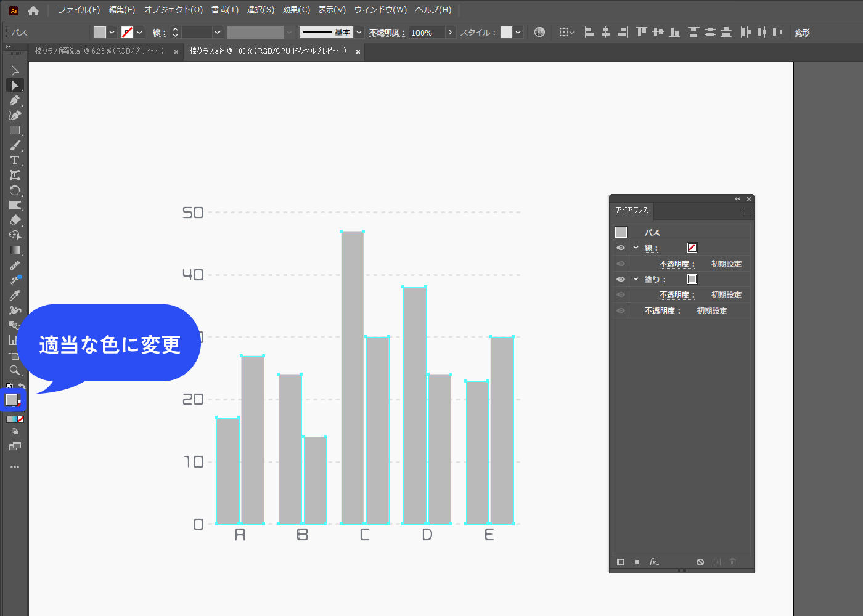Select the Pen tool
This screenshot has width=863, height=616.
[15, 100]
